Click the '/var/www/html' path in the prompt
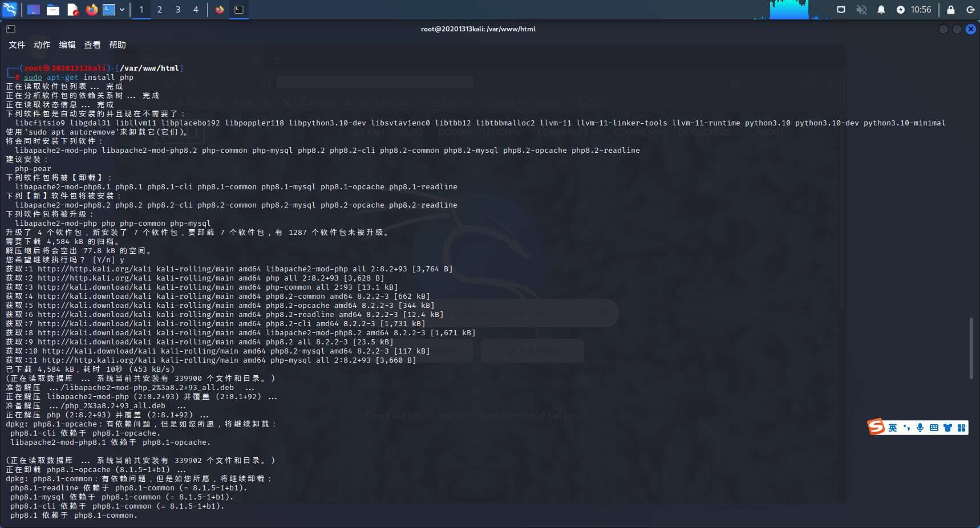 point(149,68)
